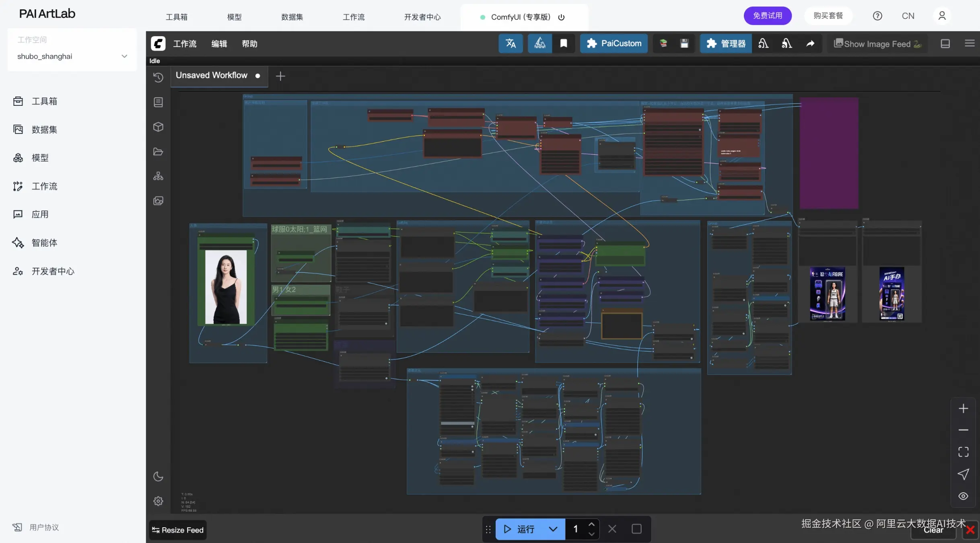Click the fit view icon on canvas
The image size is (980, 543).
click(x=963, y=452)
